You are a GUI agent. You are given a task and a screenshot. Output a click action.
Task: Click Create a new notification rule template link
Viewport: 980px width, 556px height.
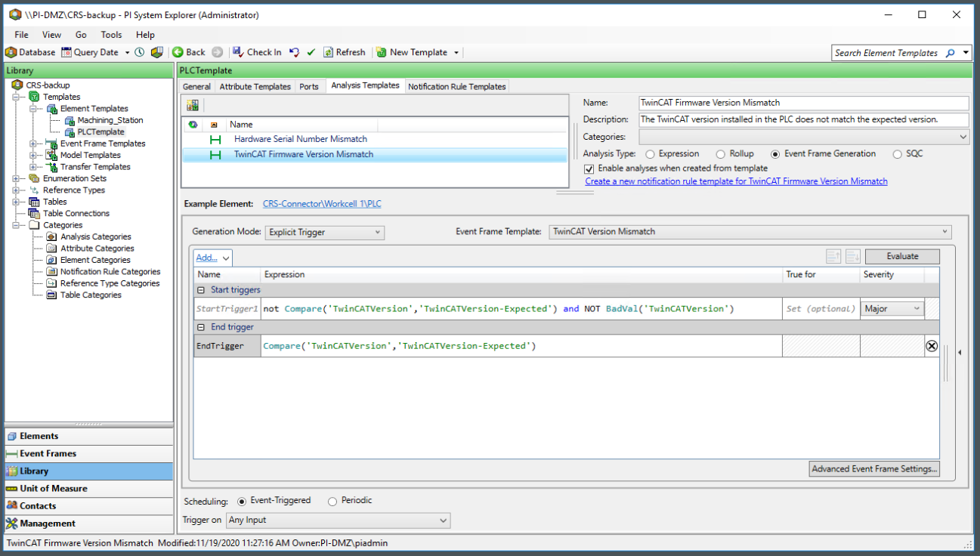click(x=736, y=181)
